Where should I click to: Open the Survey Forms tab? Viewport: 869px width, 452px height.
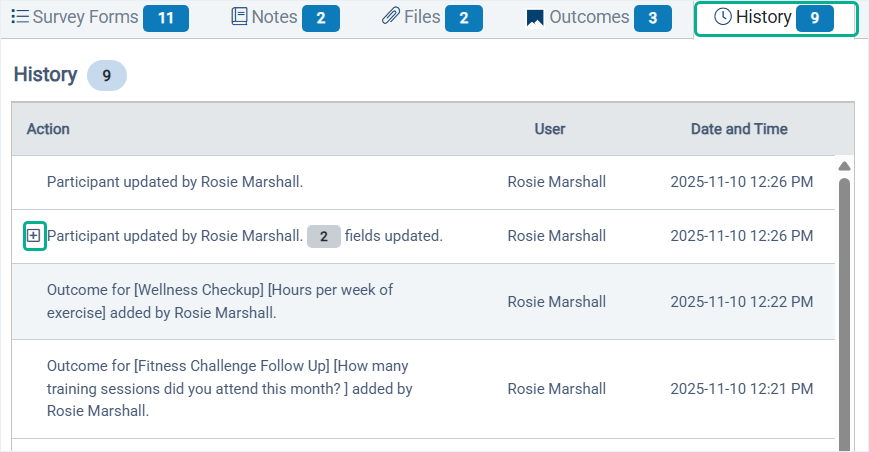pos(85,17)
